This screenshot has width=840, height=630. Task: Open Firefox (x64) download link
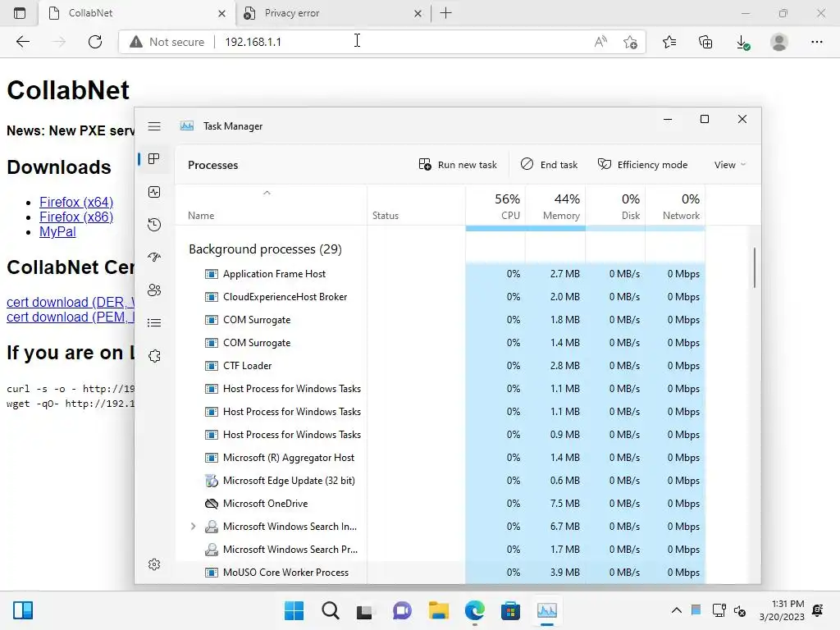76,202
